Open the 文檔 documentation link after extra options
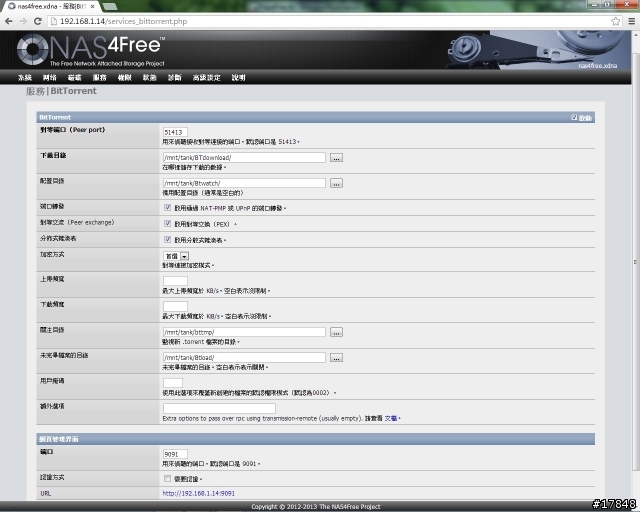This screenshot has width=640, height=512. (391, 418)
